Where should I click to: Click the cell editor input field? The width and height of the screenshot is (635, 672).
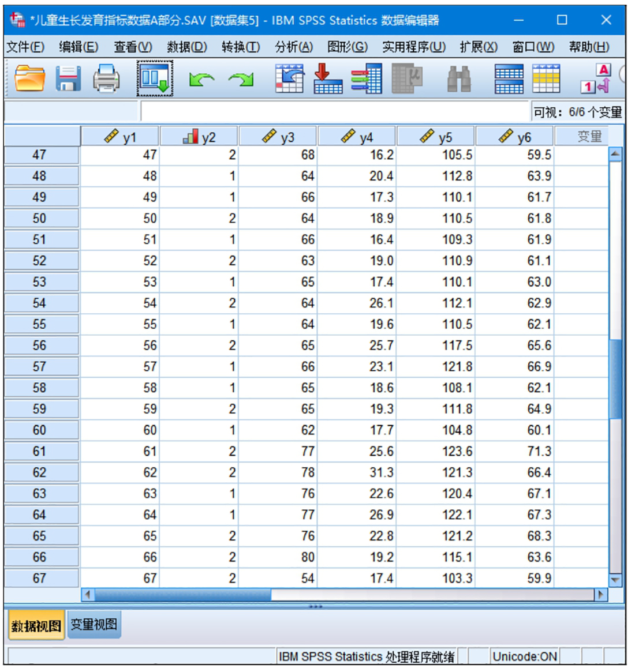[x=335, y=111]
